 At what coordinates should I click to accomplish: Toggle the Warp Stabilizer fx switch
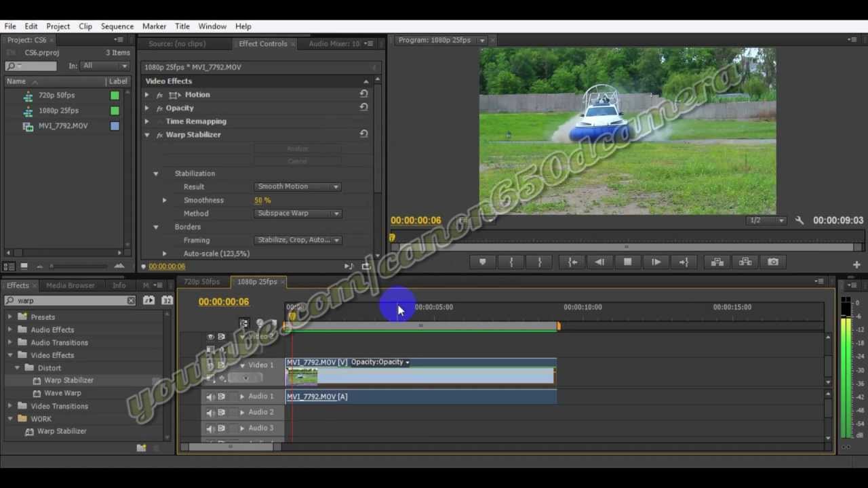tap(159, 135)
